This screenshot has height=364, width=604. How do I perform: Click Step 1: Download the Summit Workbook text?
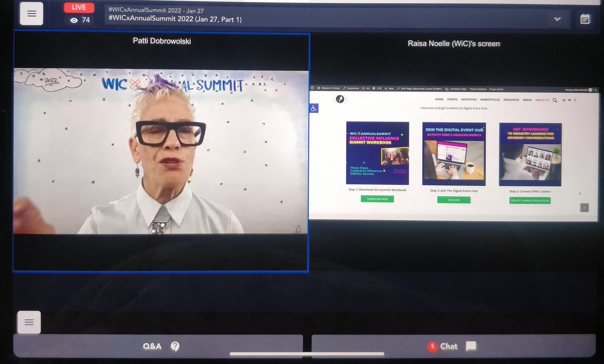pos(377,190)
